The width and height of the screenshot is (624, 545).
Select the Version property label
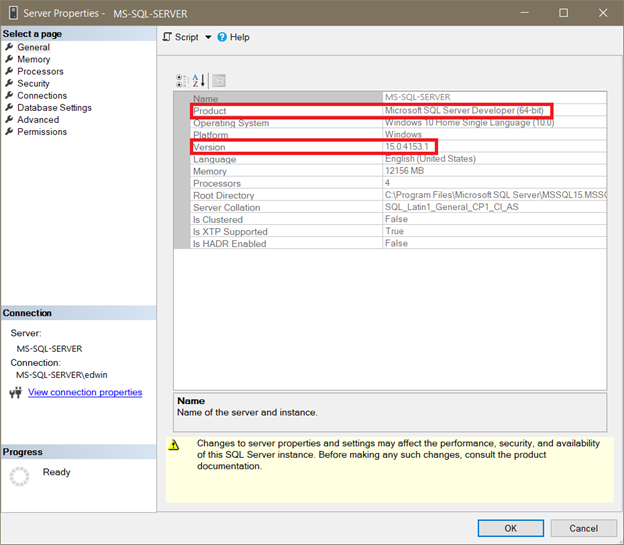209,147
